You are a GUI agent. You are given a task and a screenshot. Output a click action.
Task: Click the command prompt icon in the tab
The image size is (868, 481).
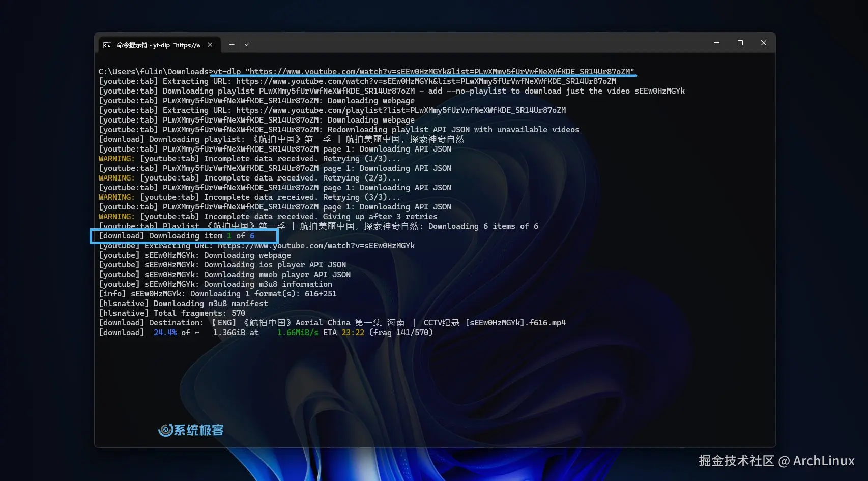pyautogui.click(x=107, y=45)
